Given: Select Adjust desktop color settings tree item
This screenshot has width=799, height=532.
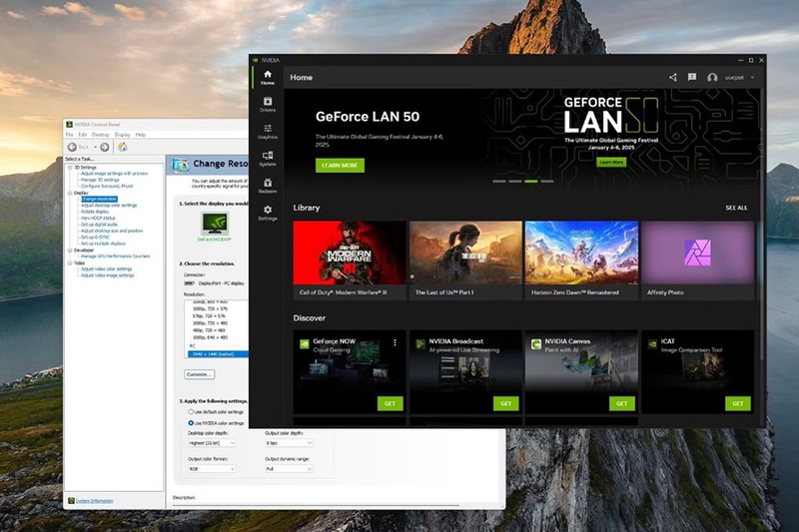Looking at the screenshot, I should coord(109,206).
